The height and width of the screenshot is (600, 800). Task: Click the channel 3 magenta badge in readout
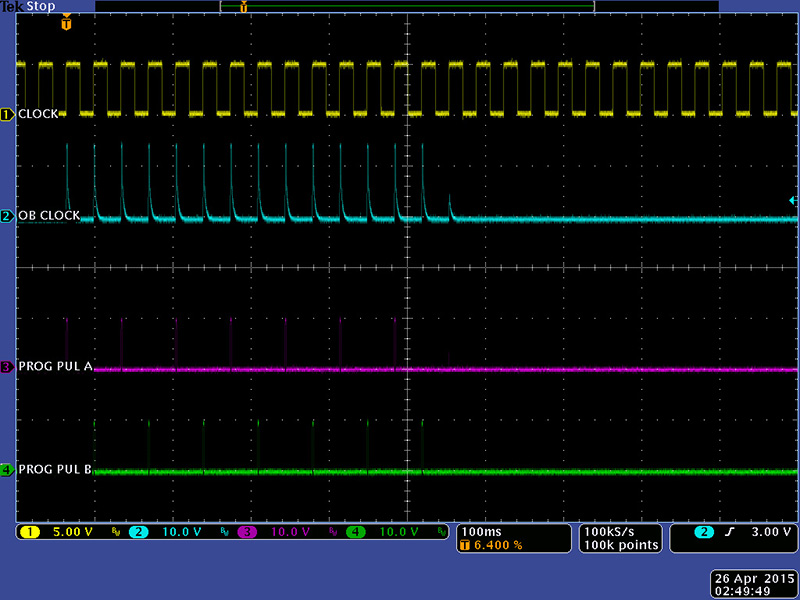tap(247, 532)
